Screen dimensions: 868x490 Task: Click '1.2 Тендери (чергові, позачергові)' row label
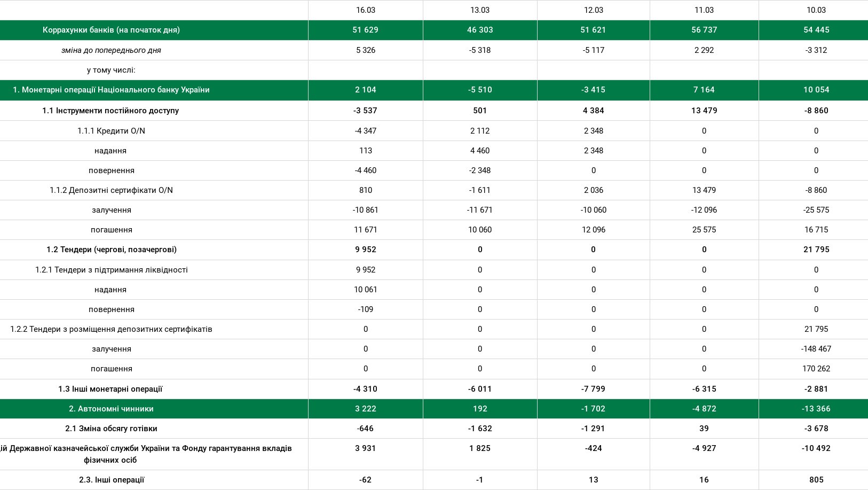point(111,250)
